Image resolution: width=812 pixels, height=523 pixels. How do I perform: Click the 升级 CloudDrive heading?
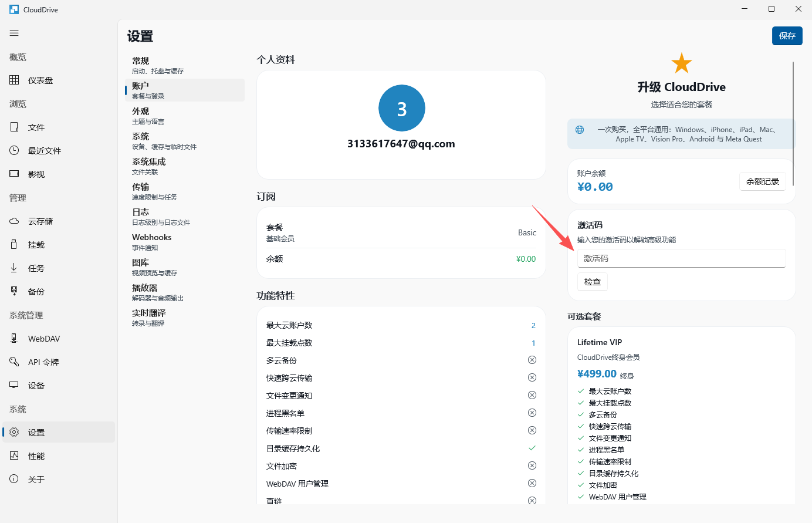click(x=682, y=87)
